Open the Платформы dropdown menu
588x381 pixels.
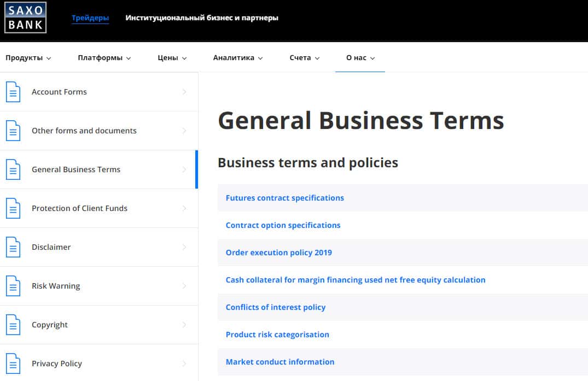pyautogui.click(x=104, y=58)
